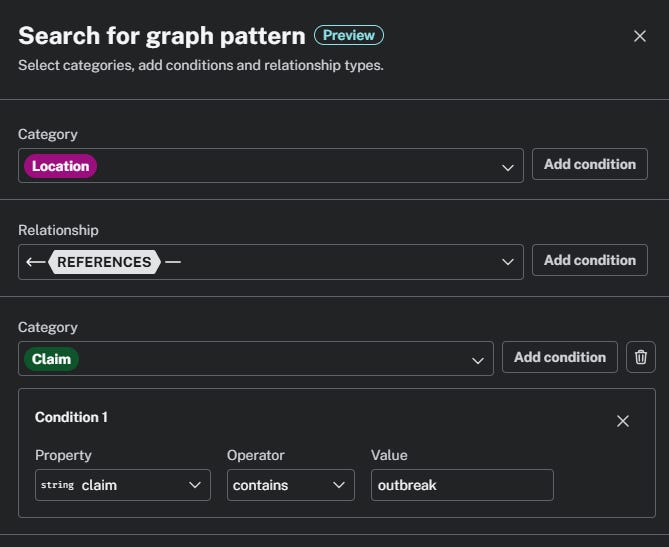Image resolution: width=669 pixels, height=547 pixels.
Task: Click the Value field containing outbreak
Action: 462,485
